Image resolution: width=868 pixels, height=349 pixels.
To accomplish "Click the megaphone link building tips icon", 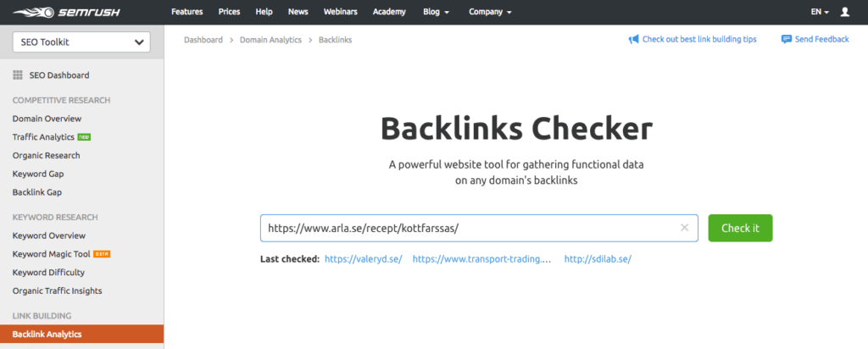I will [633, 40].
